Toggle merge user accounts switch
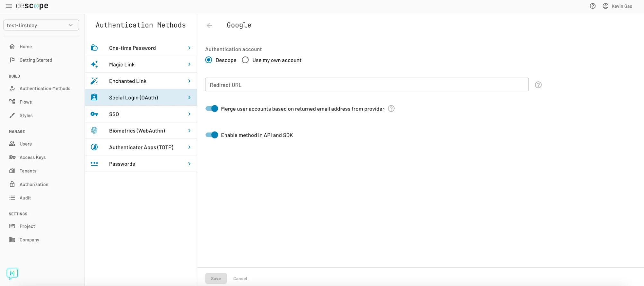644x286 pixels. (212, 109)
